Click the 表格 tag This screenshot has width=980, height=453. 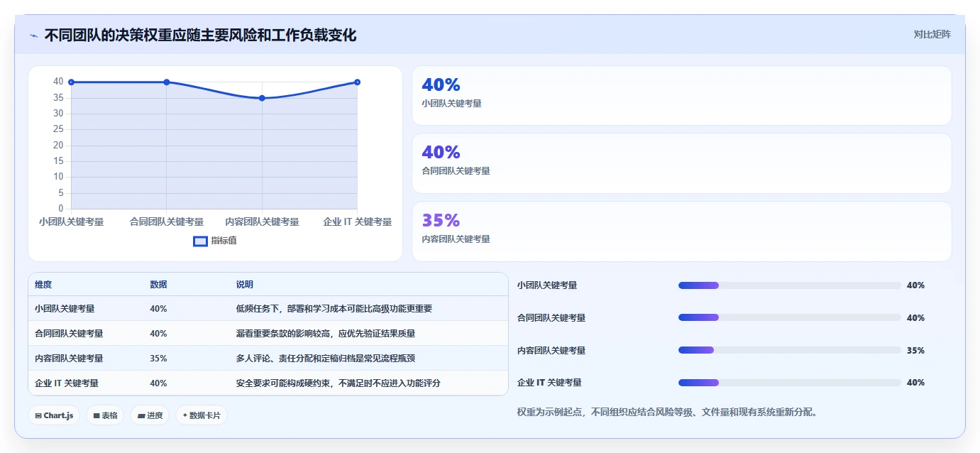point(106,415)
